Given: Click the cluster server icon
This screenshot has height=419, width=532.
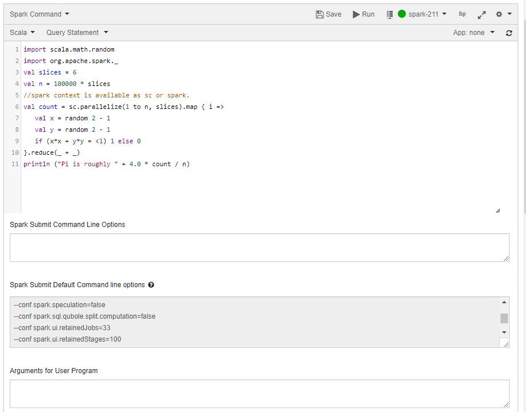Looking at the screenshot, I should pos(389,14).
